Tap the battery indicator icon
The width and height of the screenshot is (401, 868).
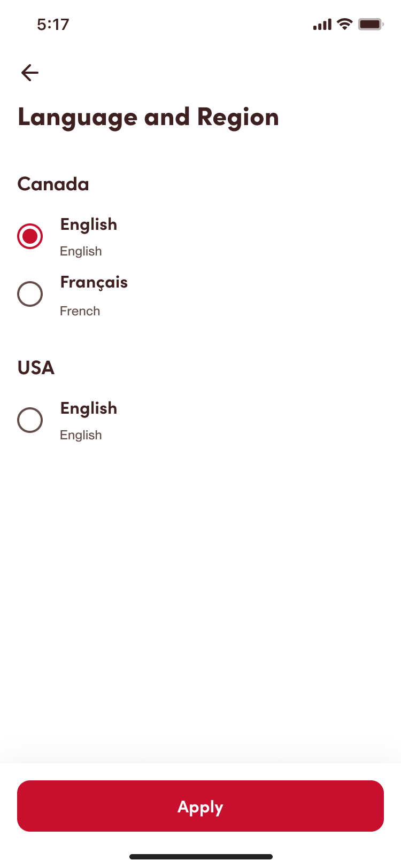[371, 25]
